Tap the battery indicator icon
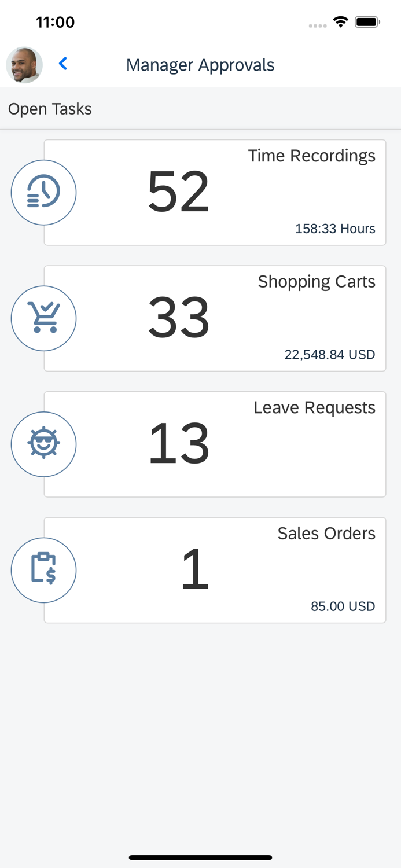 367,21
